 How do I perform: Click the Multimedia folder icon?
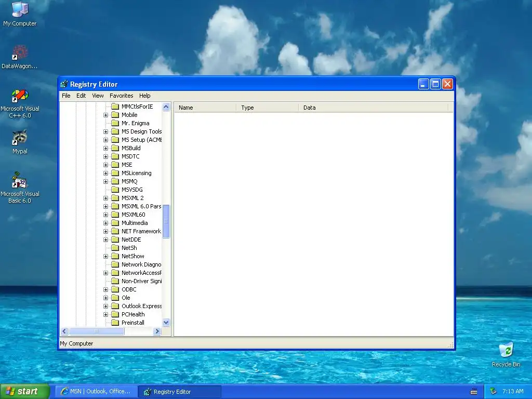[115, 223]
